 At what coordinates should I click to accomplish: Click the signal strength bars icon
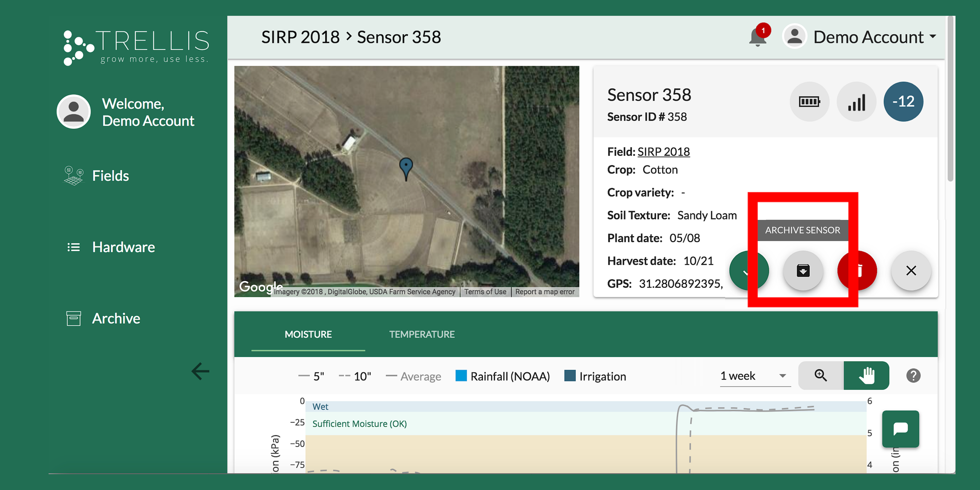coord(856,101)
